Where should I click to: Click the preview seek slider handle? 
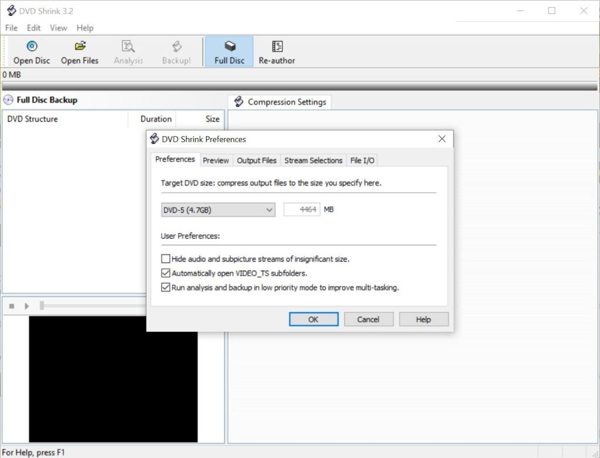tap(42, 305)
